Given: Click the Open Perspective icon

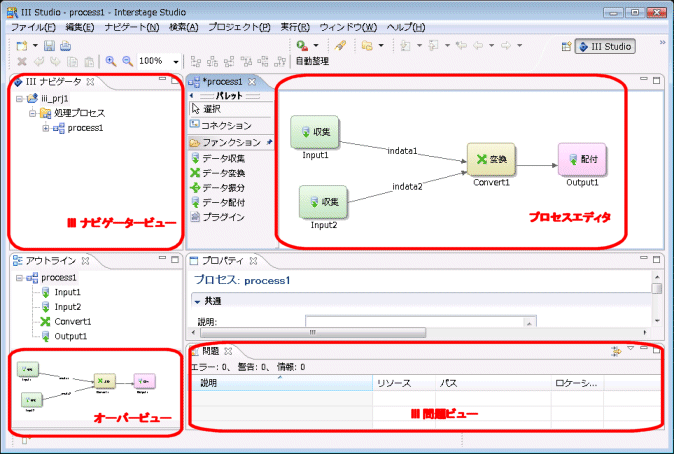Looking at the screenshot, I should click(567, 46).
